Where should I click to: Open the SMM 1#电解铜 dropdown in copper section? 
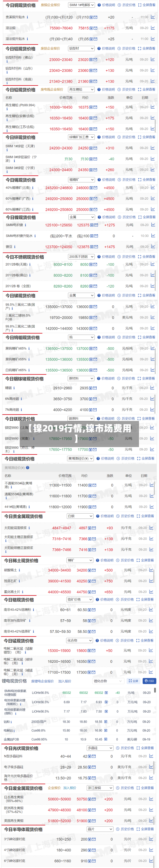click(x=81, y=5)
